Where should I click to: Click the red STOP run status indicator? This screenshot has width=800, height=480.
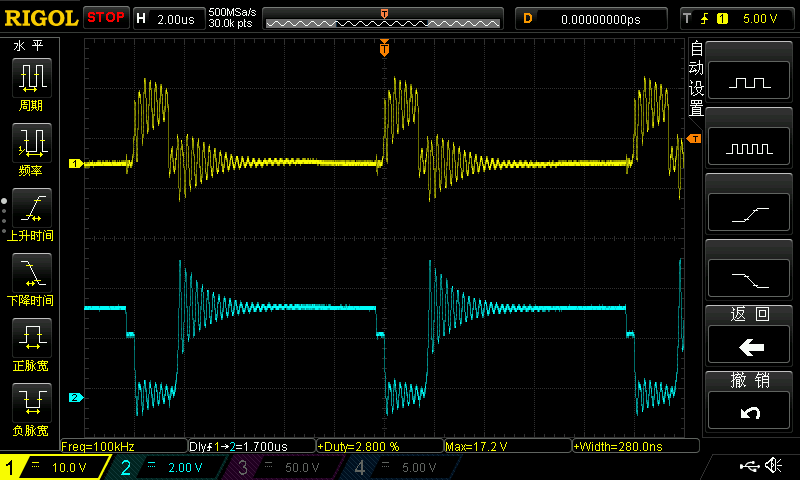pos(106,18)
